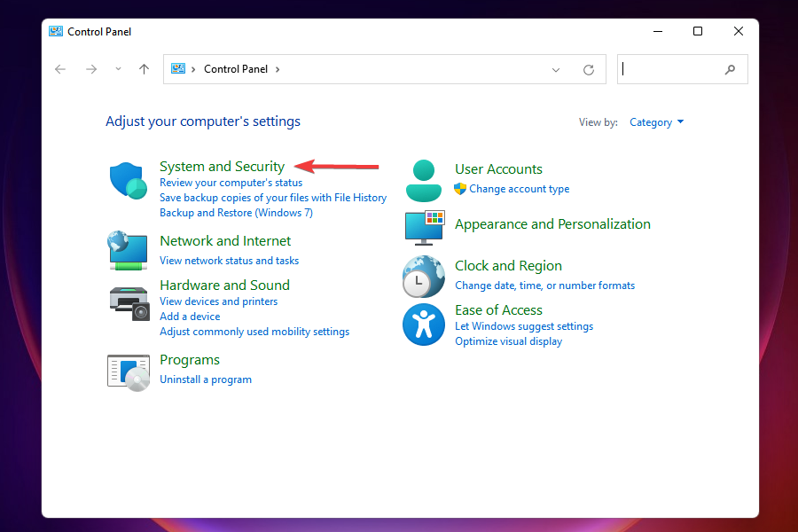Open Review your computer's status

(231, 183)
